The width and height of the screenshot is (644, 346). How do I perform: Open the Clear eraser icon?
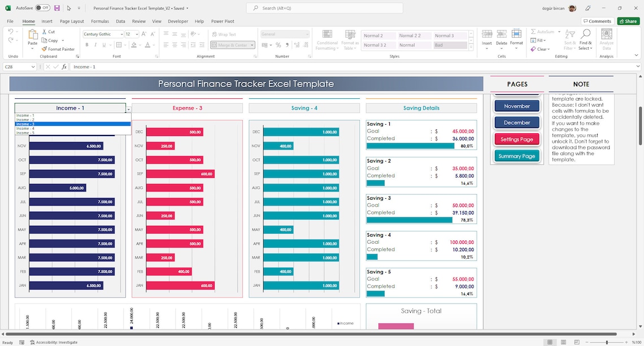coord(534,49)
